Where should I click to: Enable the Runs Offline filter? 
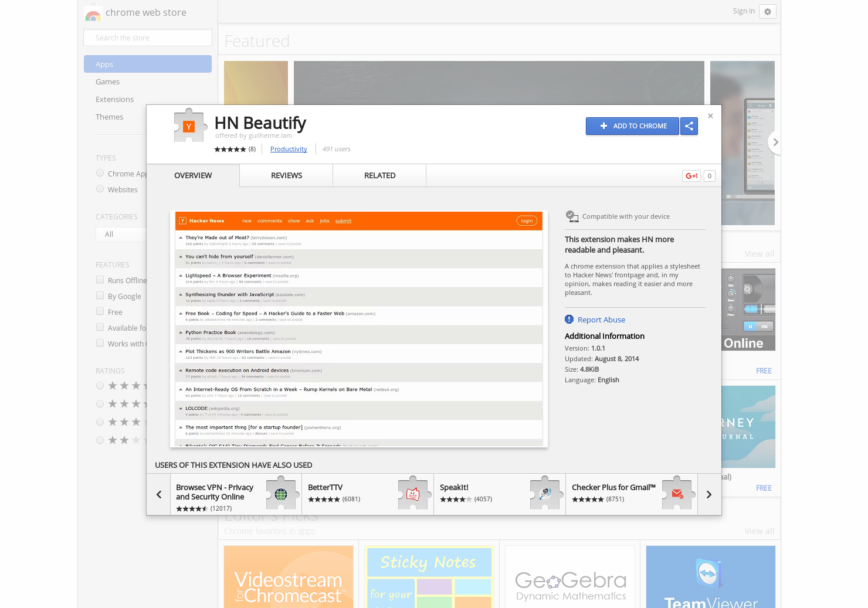(x=100, y=280)
